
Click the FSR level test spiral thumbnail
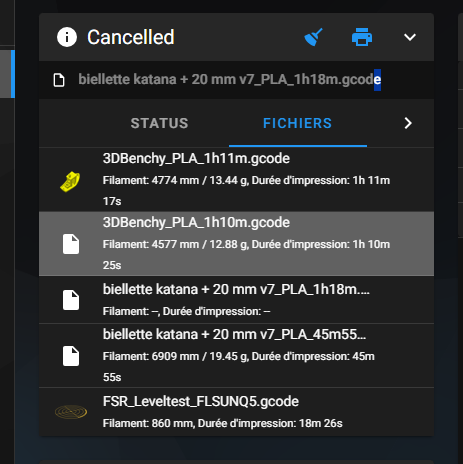point(71,412)
